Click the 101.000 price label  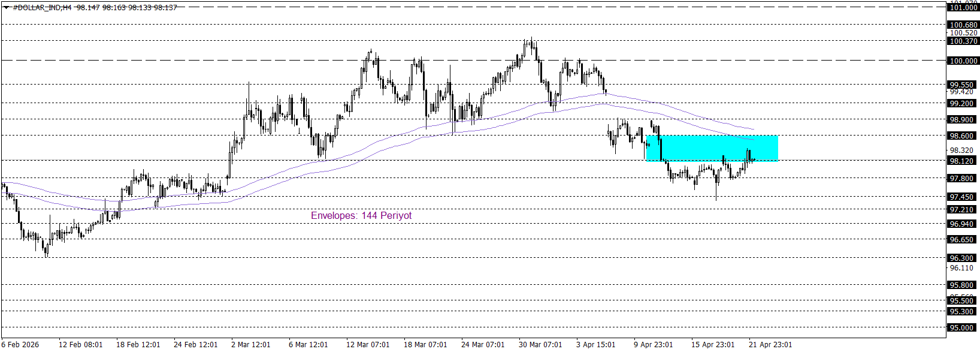coord(963,8)
